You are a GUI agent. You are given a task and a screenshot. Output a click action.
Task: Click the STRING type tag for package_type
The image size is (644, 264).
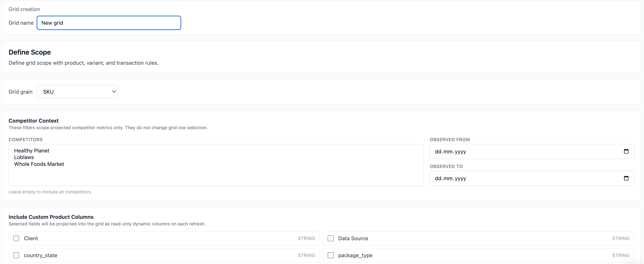(x=621, y=255)
